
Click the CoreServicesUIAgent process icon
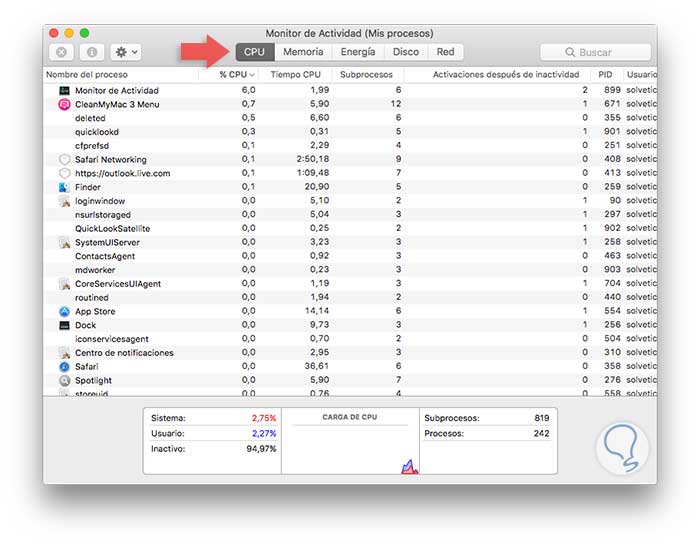[x=65, y=284]
